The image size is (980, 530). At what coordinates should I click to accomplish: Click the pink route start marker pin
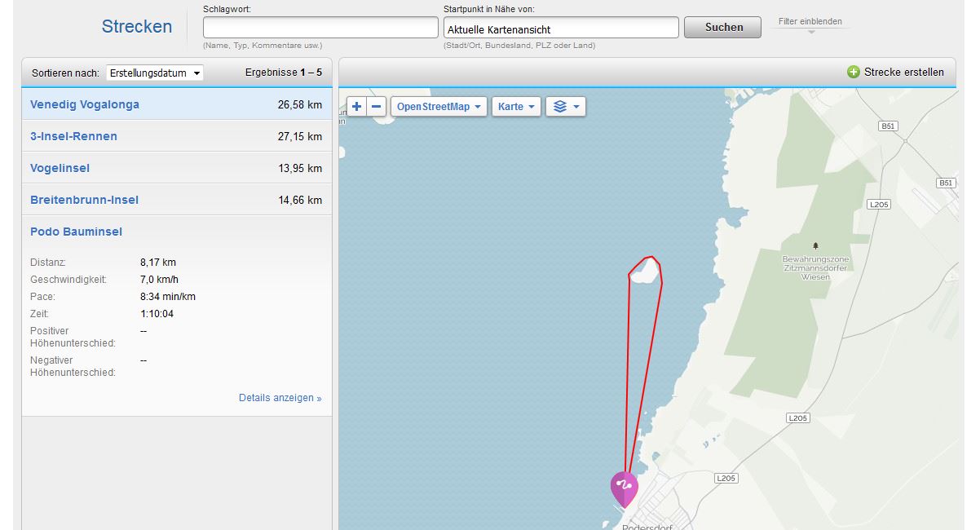(x=624, y=487)
